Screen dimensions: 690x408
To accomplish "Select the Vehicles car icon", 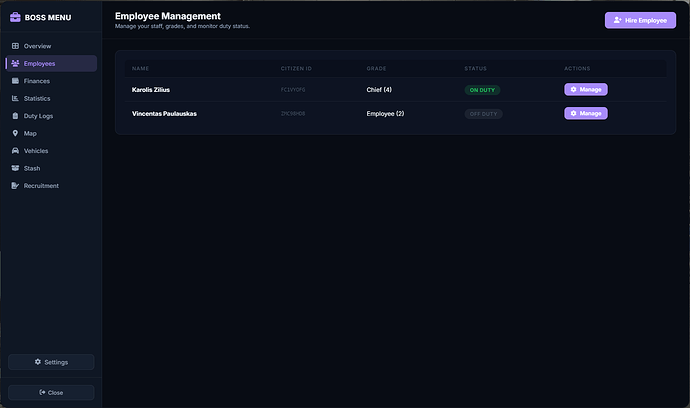I will [x=15, y=151].
